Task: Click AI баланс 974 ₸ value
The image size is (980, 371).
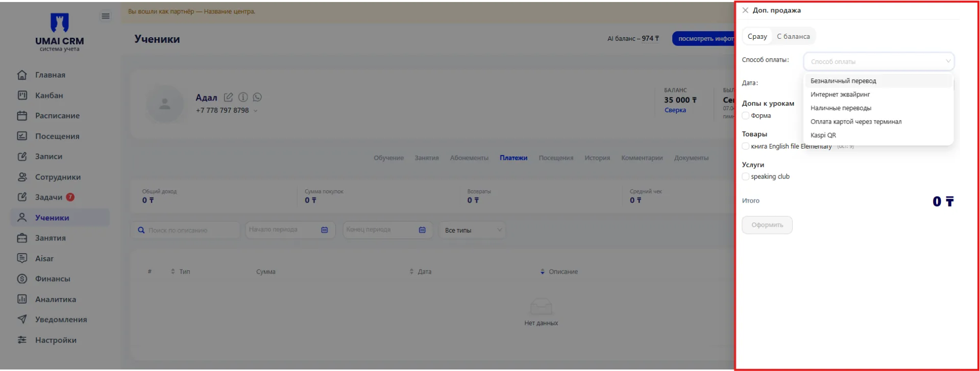Action: (x=650, y=38)
